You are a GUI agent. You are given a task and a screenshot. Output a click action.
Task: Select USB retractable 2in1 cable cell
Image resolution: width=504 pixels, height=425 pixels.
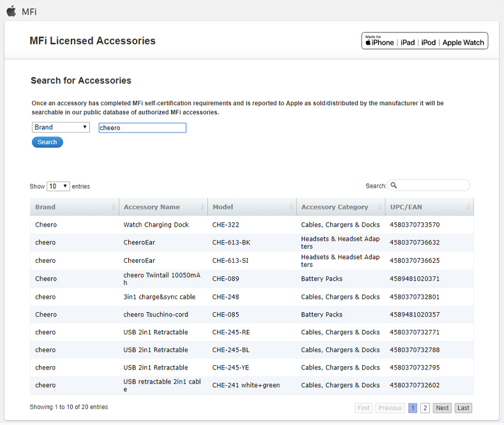click(x=162, y=385)
